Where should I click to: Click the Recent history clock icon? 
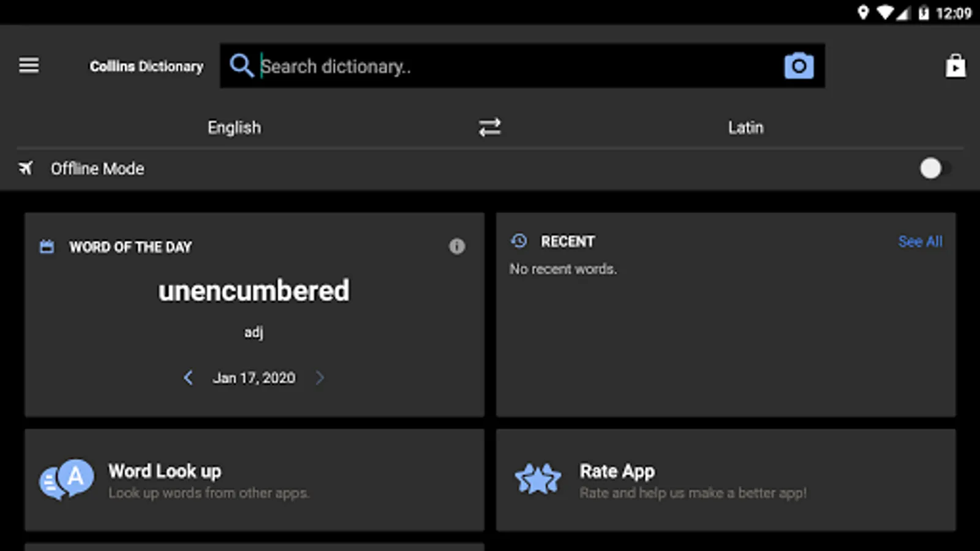(x=519, y=241)
